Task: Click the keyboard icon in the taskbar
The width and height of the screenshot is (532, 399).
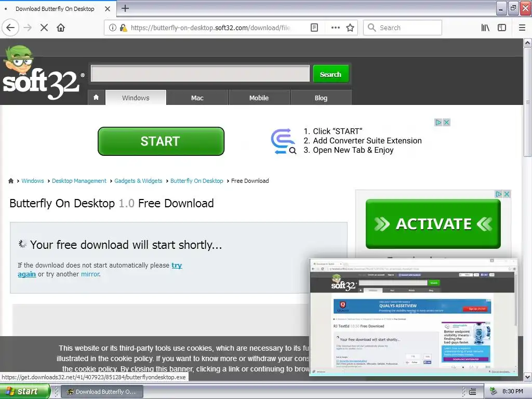Action: [473, 392]
